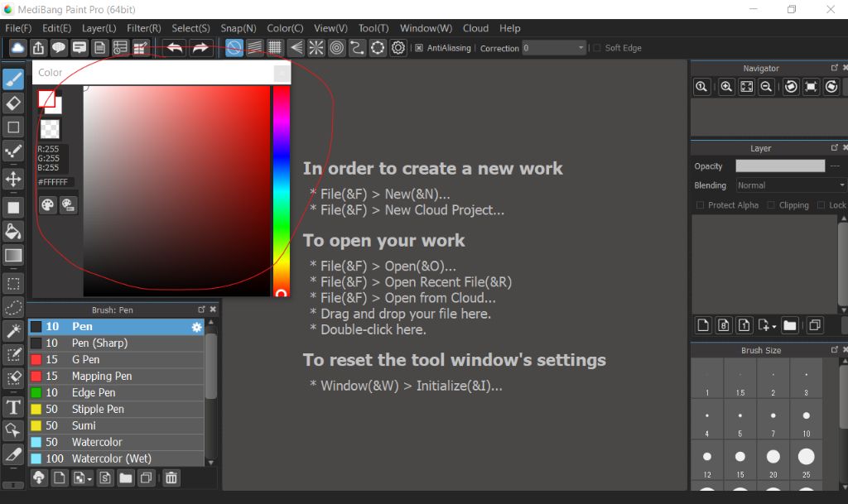Enable radial snap

tap(316, 47)
